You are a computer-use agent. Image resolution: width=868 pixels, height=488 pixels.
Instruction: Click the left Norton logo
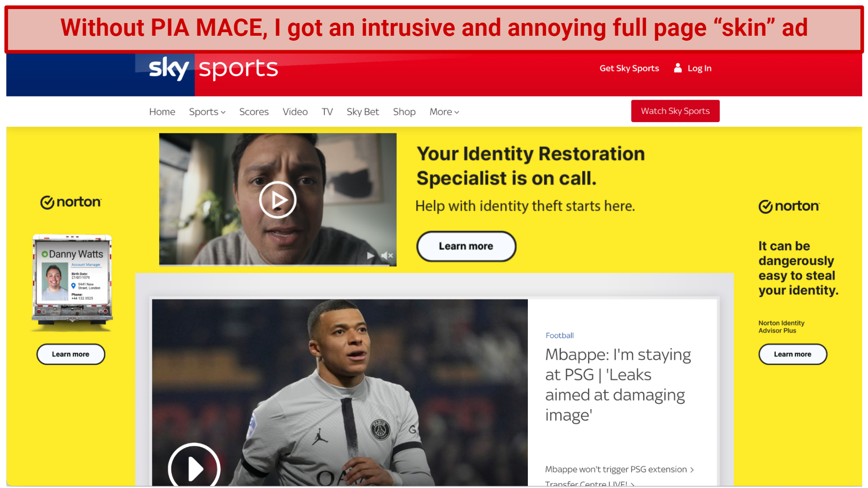pos(71,202)
